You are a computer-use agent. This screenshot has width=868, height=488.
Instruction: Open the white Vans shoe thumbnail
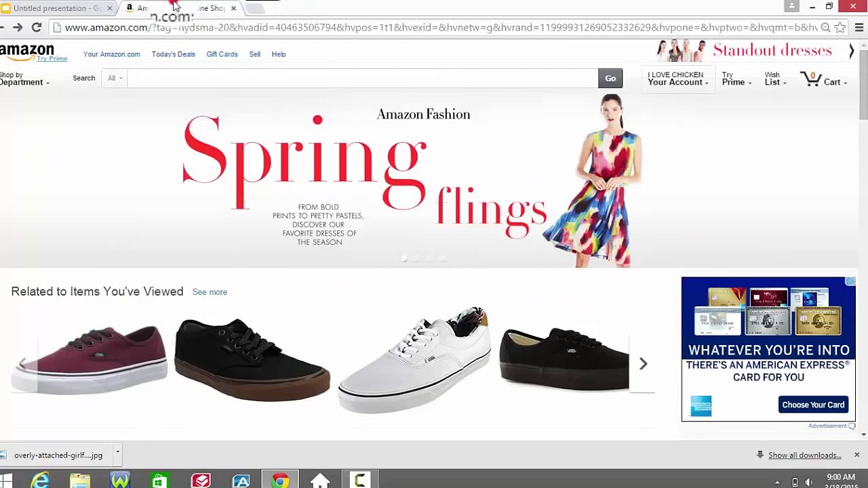tap(414, 359)
